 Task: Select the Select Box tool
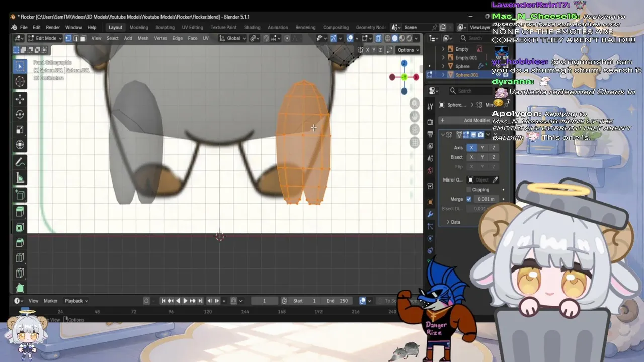(20, 66)
